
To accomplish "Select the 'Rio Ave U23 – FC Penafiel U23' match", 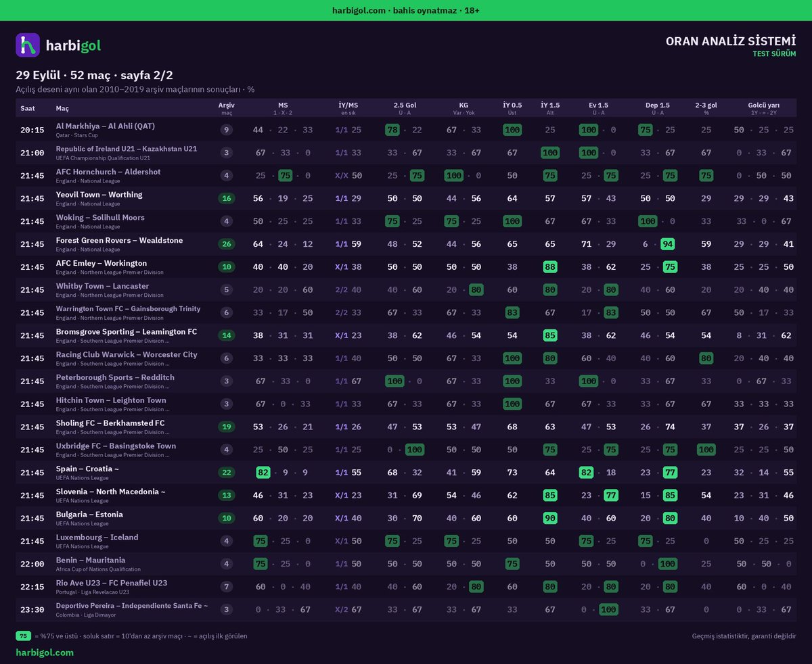I will 112,583.
